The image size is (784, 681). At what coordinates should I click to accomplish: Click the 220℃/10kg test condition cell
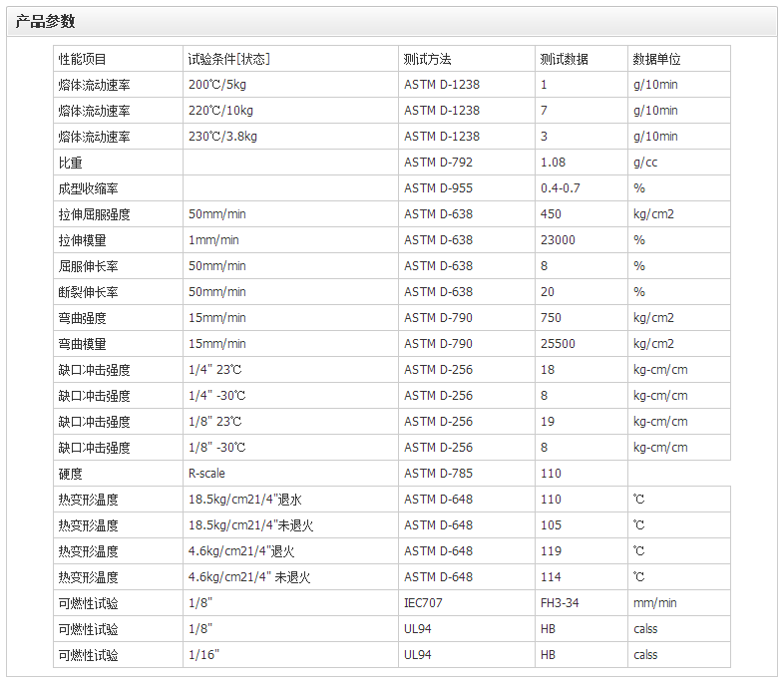pos(290,111)
